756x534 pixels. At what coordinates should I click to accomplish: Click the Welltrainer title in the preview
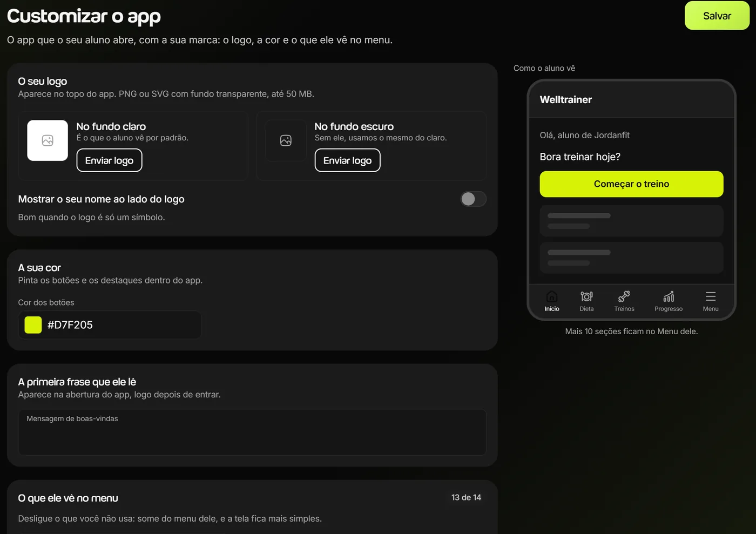coord(566,99)
